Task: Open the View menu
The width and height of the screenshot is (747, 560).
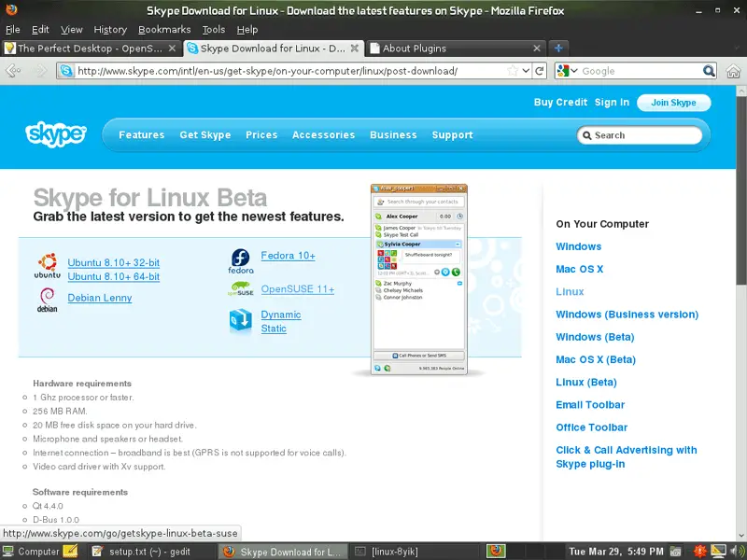Action: click(72, 30)
